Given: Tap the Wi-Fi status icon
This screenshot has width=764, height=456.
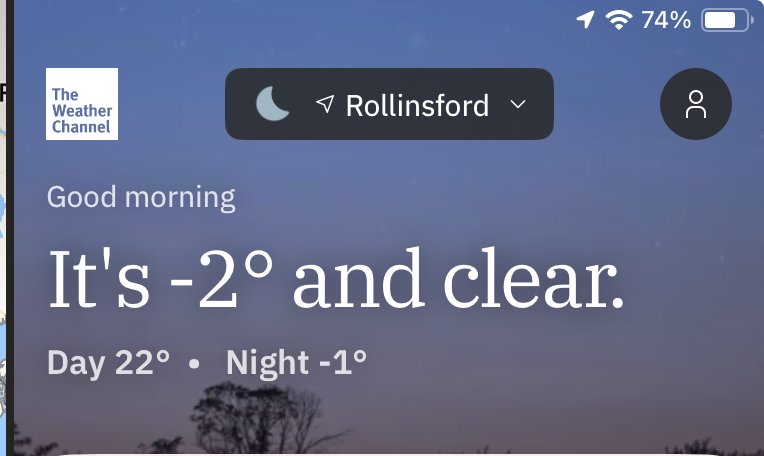Looking at the screenshot, I should pos(619,20).
